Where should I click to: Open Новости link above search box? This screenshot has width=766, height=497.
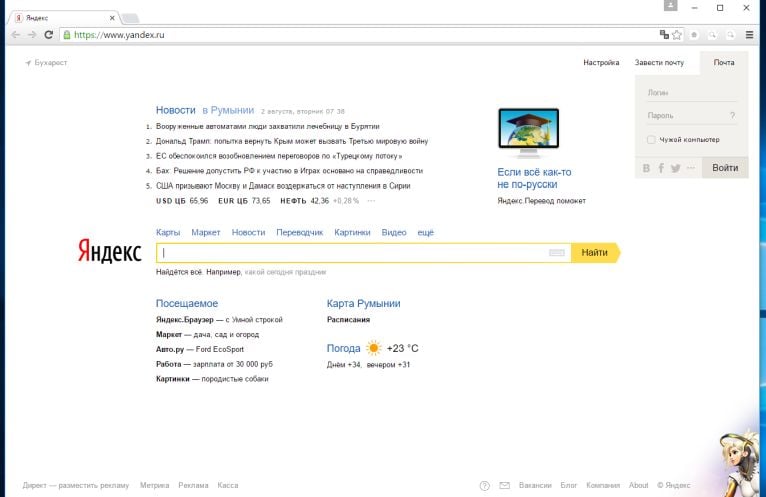coord(248,233)
